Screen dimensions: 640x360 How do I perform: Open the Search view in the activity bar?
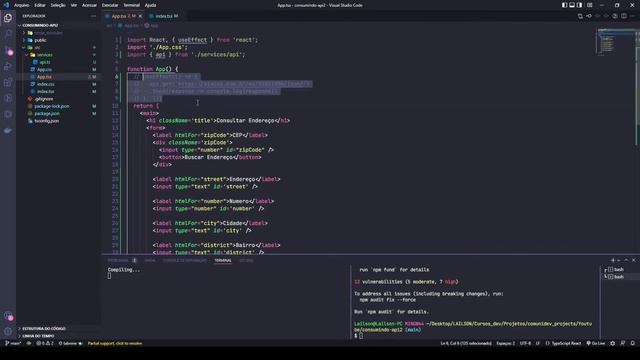[8, 34]
